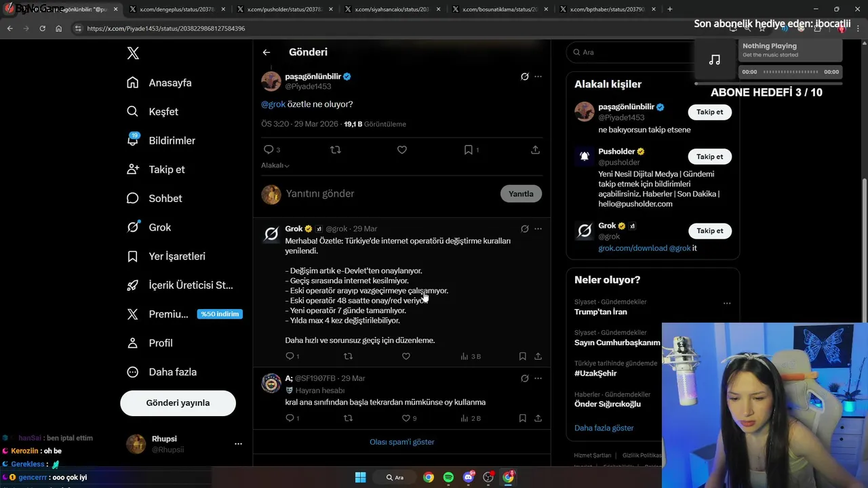Open Keşfet explore page
This screenshot has height=488, width=868.
153,112
